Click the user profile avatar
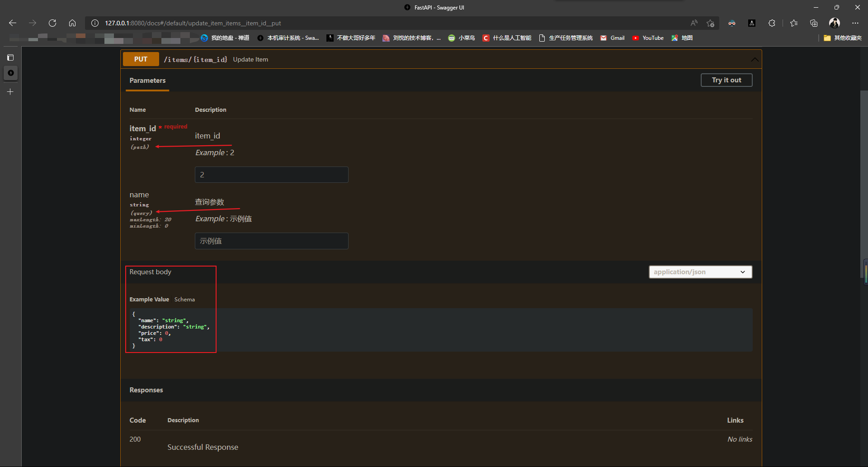This screenshot has width=868, height=467. [835, 23]
